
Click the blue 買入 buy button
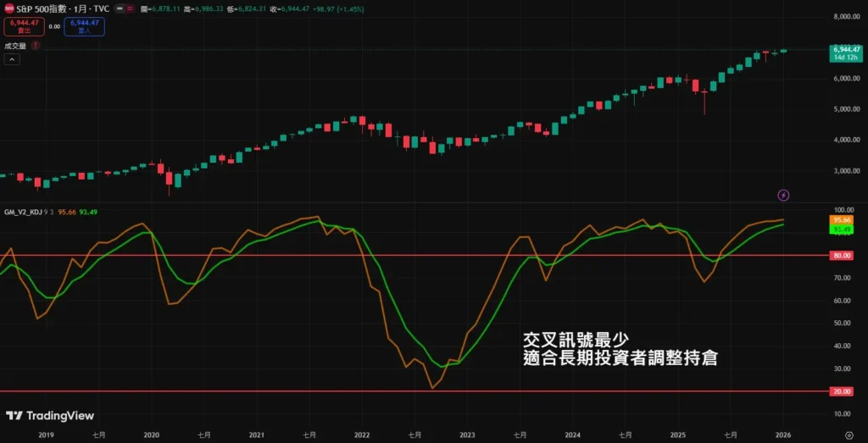point(84,26)
